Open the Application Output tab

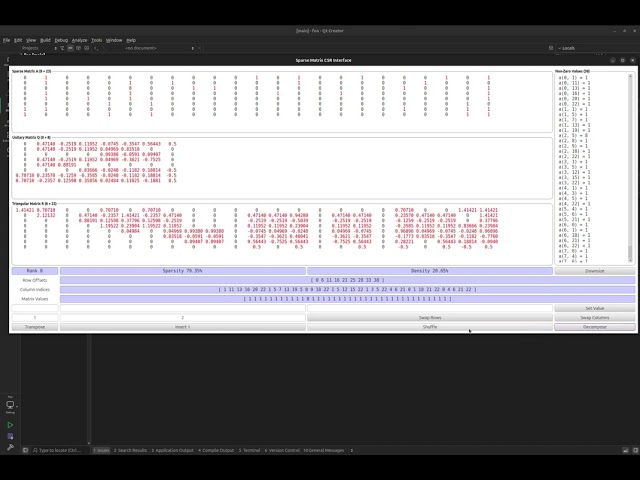point(172,450)
